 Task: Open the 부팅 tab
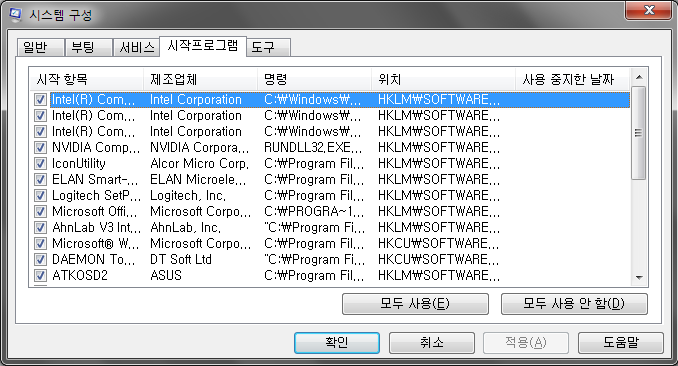click(x=88, y=47)
